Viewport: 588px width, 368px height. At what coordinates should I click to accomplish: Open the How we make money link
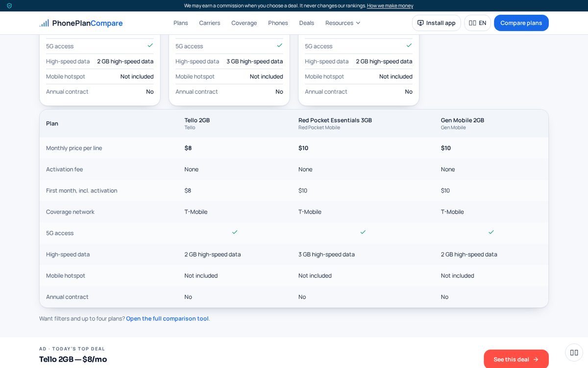tap(390, 6)
